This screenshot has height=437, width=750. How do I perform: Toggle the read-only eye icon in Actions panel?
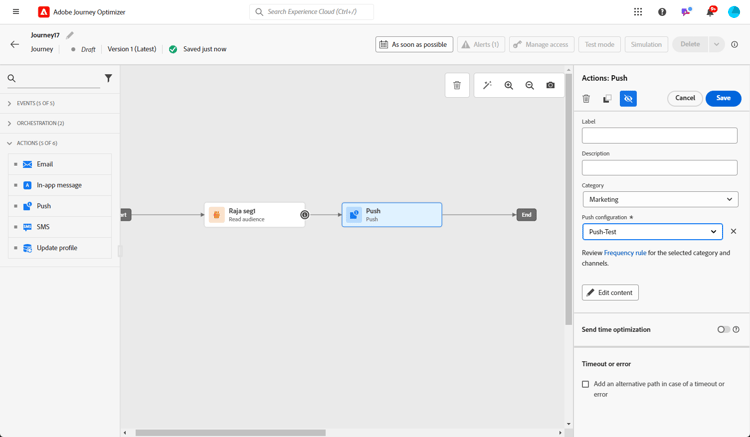[628, 98]
